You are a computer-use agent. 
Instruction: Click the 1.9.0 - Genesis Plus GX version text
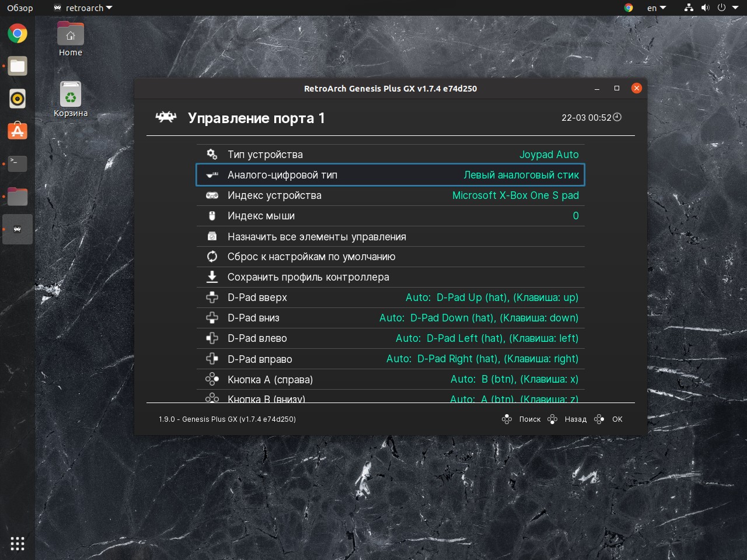[x=227, y=419]
